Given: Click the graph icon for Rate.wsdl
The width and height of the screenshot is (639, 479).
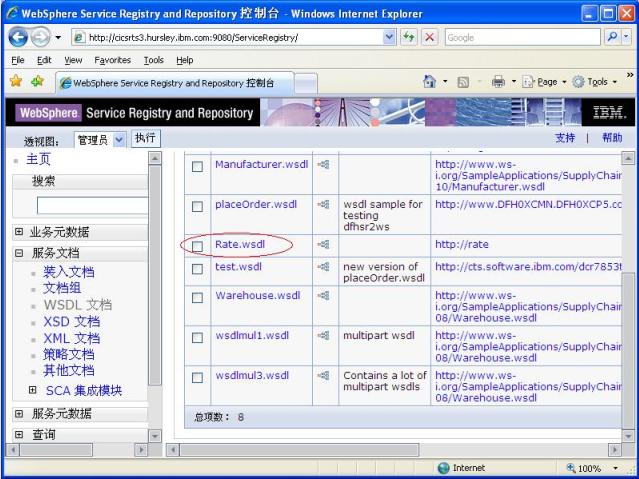Looking at the screenshot, I should click(324, 244).
